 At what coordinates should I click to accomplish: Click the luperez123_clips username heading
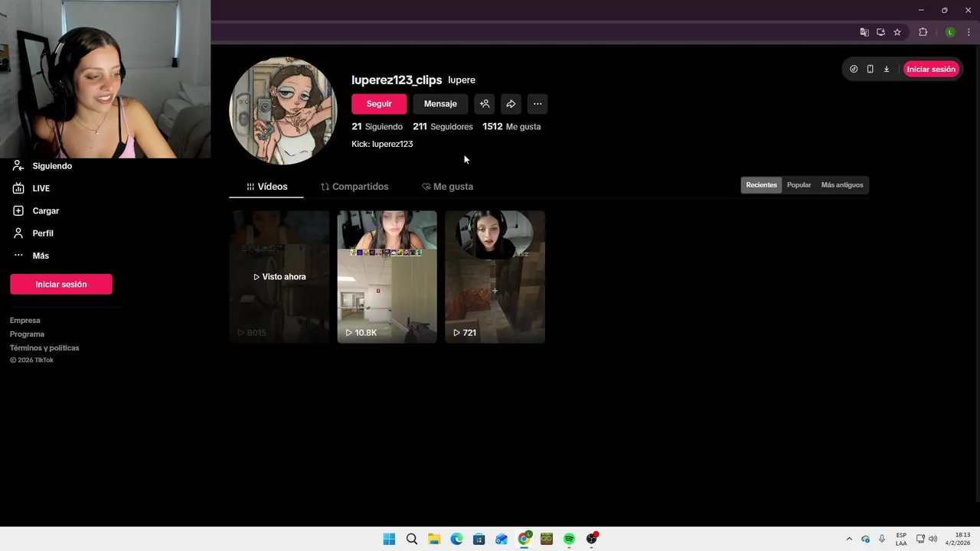click(x=397, y=80)
